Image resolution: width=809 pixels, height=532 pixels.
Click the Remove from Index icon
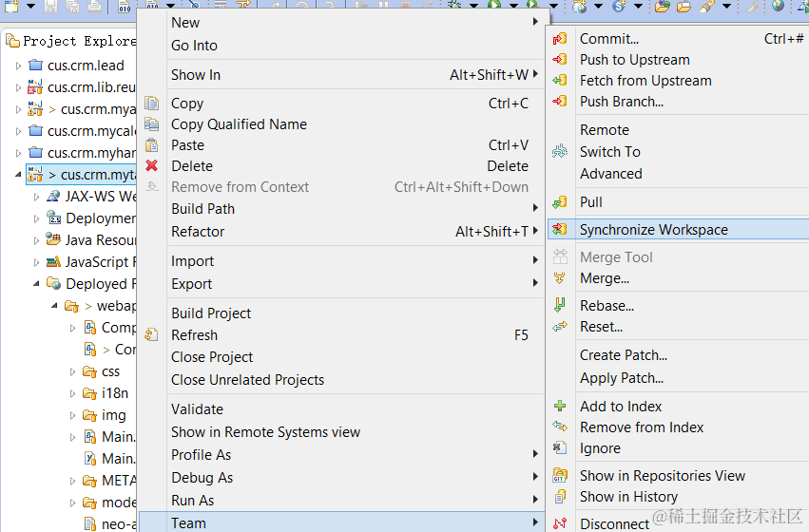coord(560,427)
